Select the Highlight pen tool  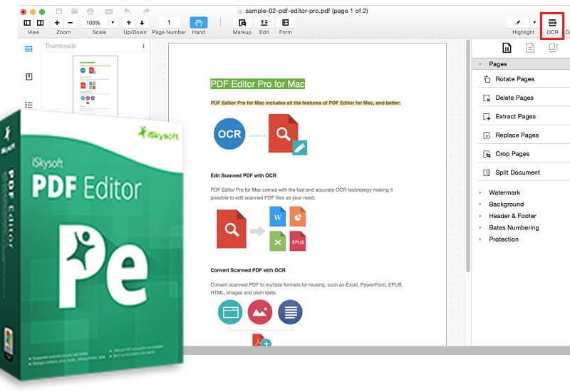point(518,23)
